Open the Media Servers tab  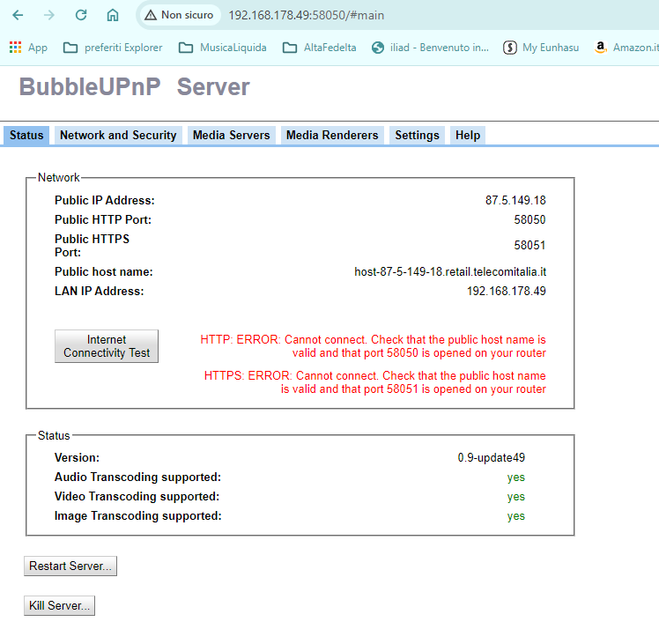tap(231, 136)
